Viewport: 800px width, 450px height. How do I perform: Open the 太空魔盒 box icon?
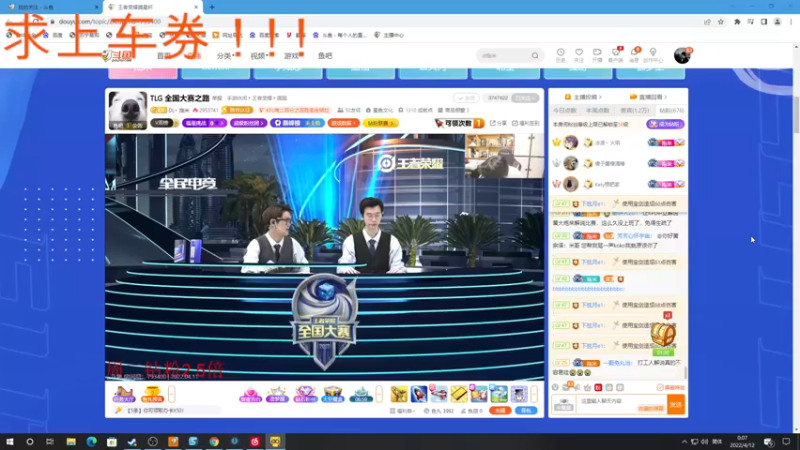[333, 394]
